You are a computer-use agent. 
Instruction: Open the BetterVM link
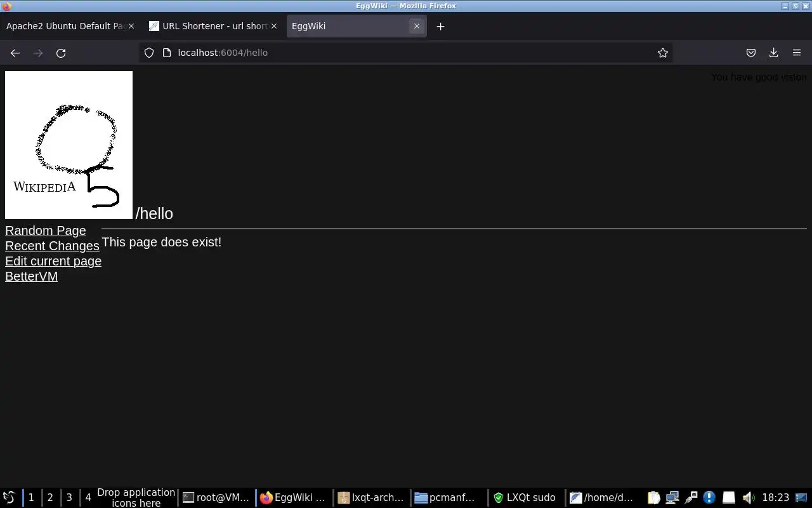31,276
